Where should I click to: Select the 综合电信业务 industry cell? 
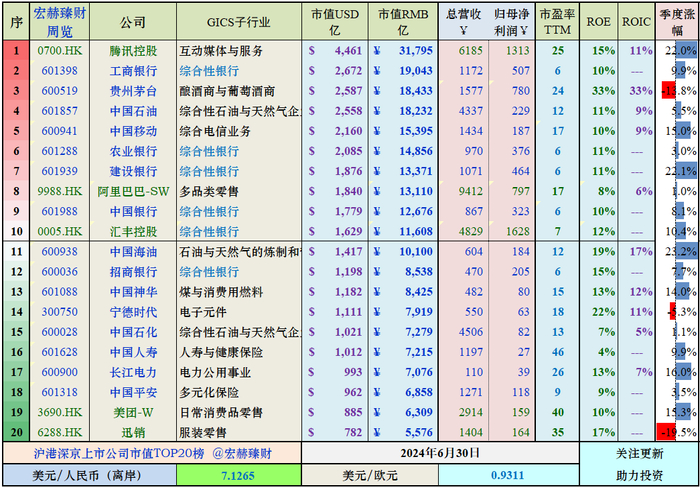pos(239,131)
